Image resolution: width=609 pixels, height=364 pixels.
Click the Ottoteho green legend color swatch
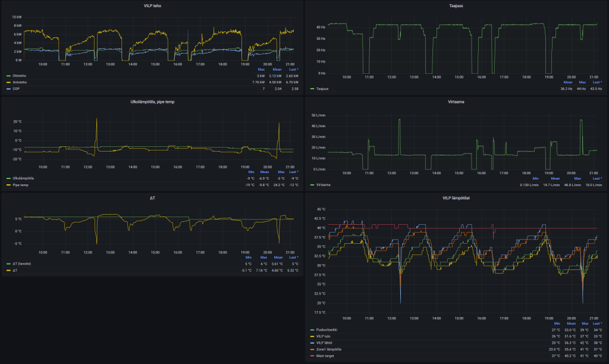tap(8, 76)
